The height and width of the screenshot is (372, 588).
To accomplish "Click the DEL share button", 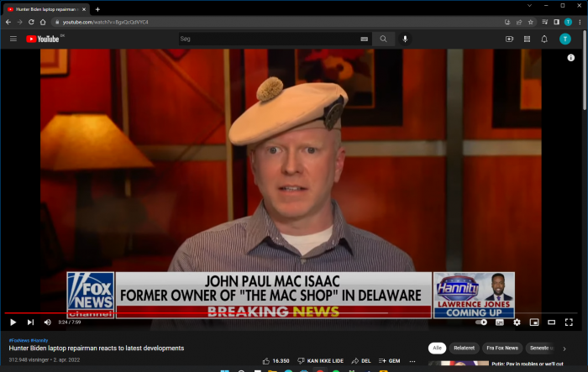I will (x=361, y=360).
